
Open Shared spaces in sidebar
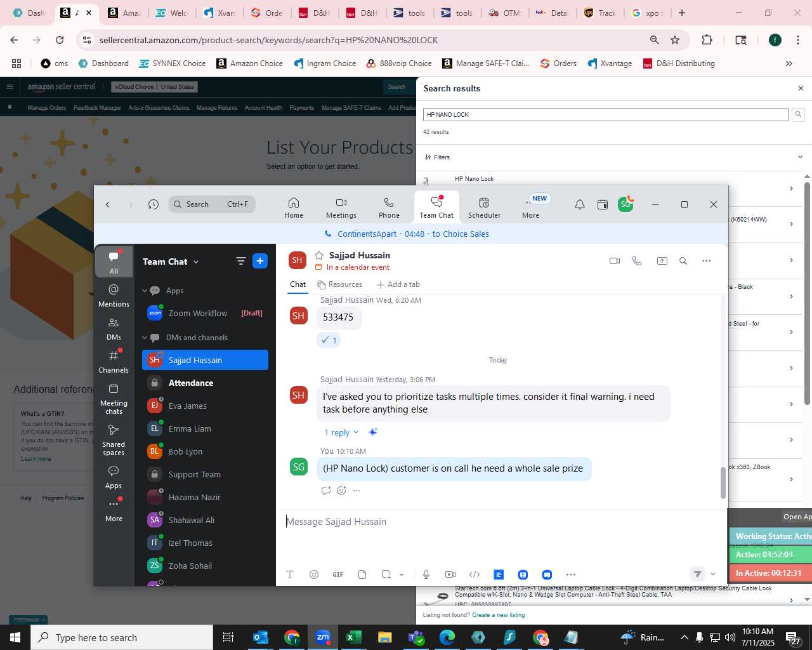point(114,440)
